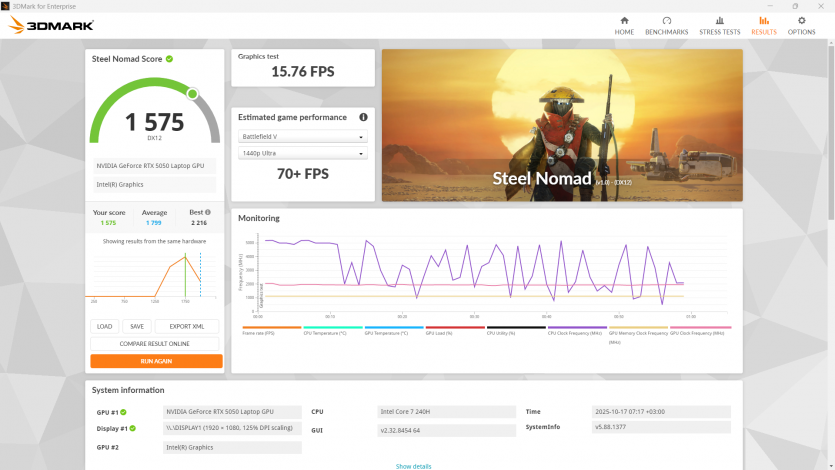The height and width of the screenshot is (470, 835).
Task: Click the green checkmark next to Steel Nomad Score
Action: (x=169, y=59)
